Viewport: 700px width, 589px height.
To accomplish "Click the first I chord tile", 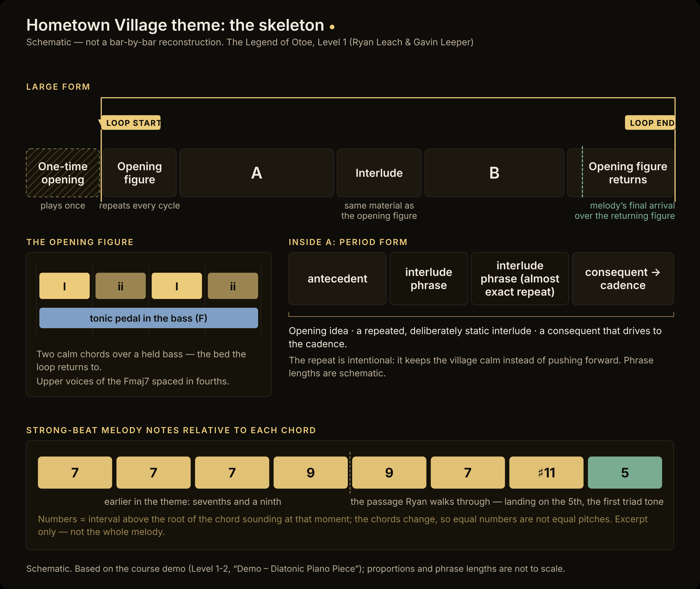I will click(x=65, y=286).
